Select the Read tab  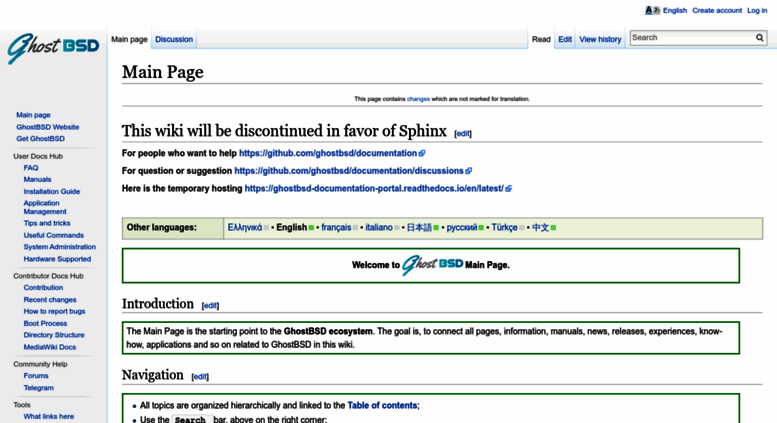(x=541, y=39)
